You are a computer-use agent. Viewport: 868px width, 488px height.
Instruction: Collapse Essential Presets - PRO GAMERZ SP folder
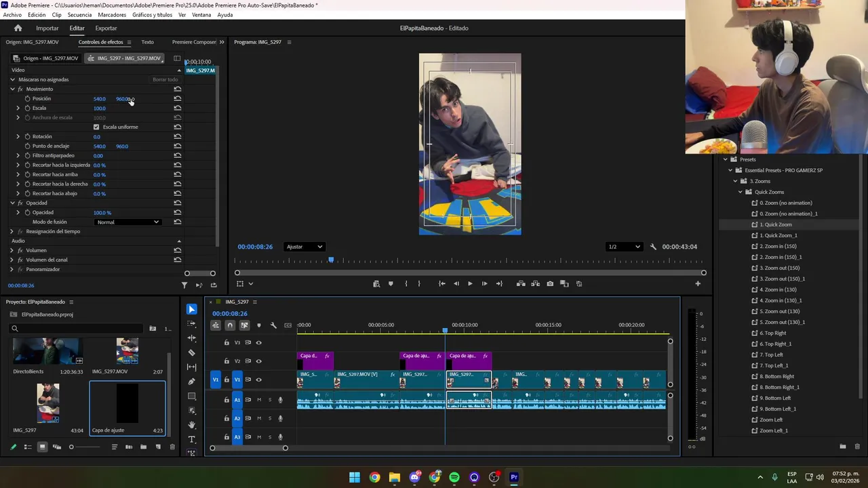[729, 170]
